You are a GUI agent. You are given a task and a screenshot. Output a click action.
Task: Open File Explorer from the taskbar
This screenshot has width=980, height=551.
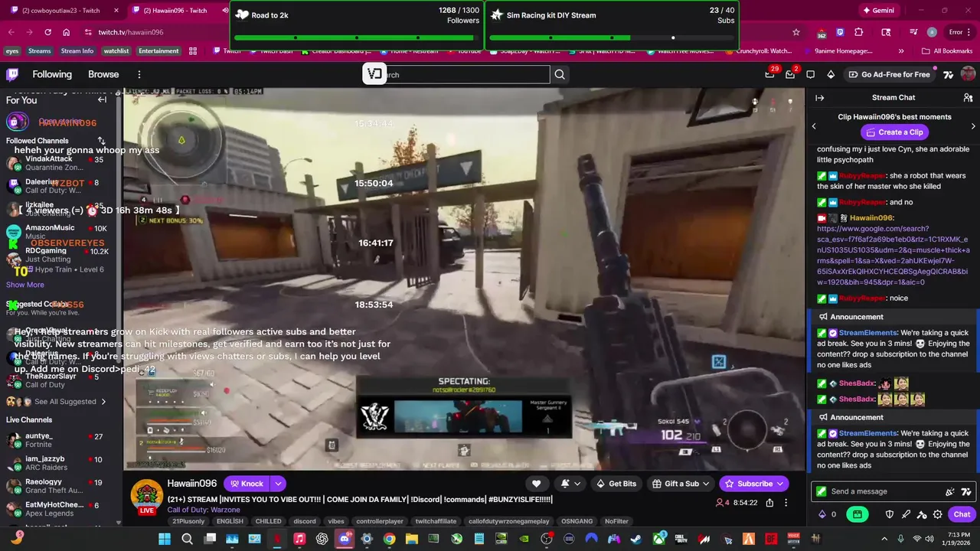[x=411, y=539]
